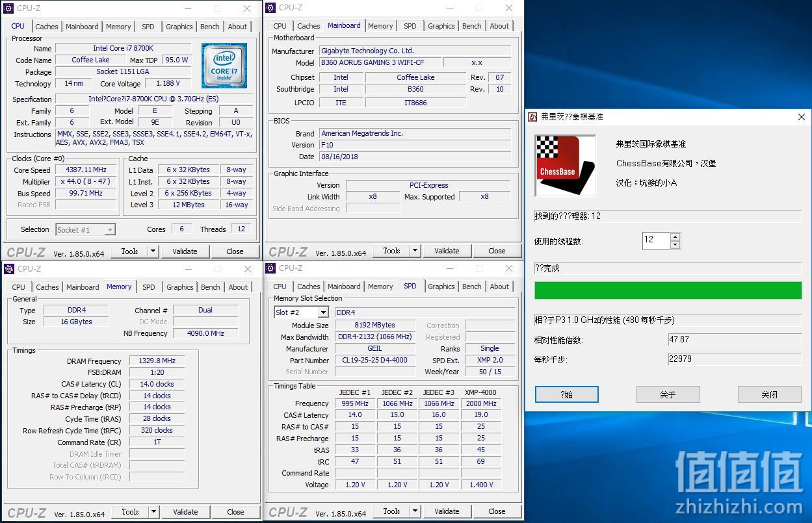Decrease the thread count with the down arrow
812x523 pixels.
tap(675, 245)
